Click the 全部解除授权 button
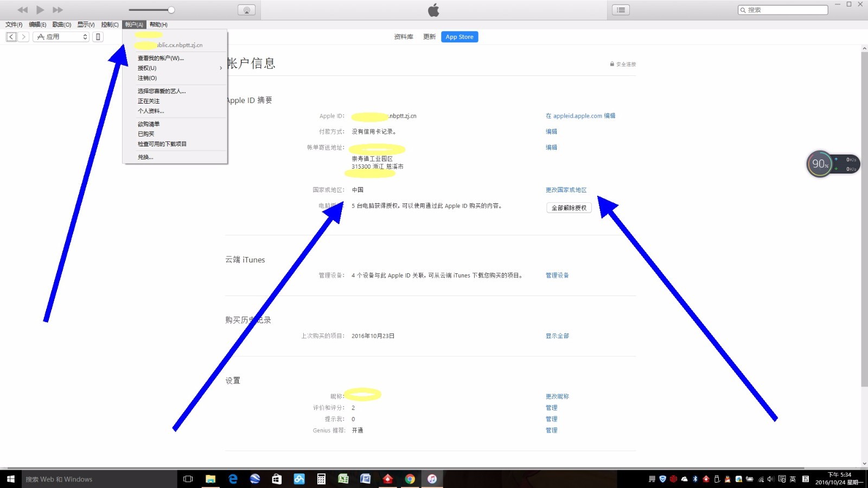This screenshot has height=488, width=868. [x=569, y=208]
